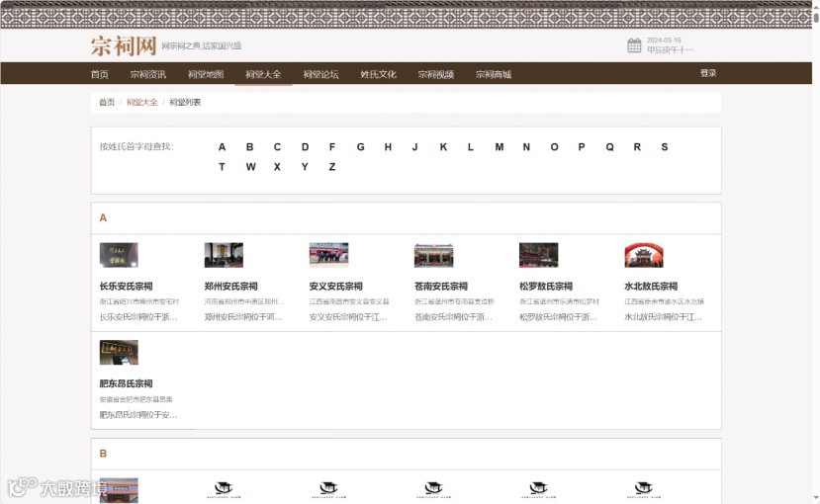Click the 松罗敖氏宗祠 title link

(x=546, y=287)
